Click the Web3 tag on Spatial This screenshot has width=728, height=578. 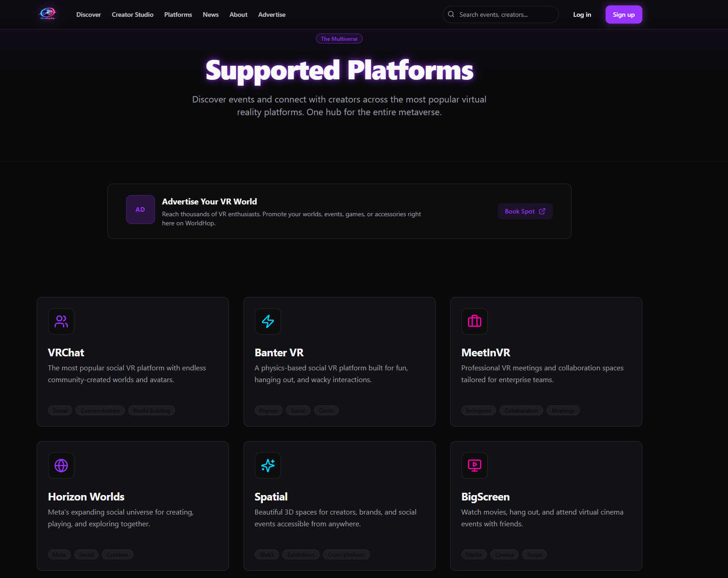(267, 554)
